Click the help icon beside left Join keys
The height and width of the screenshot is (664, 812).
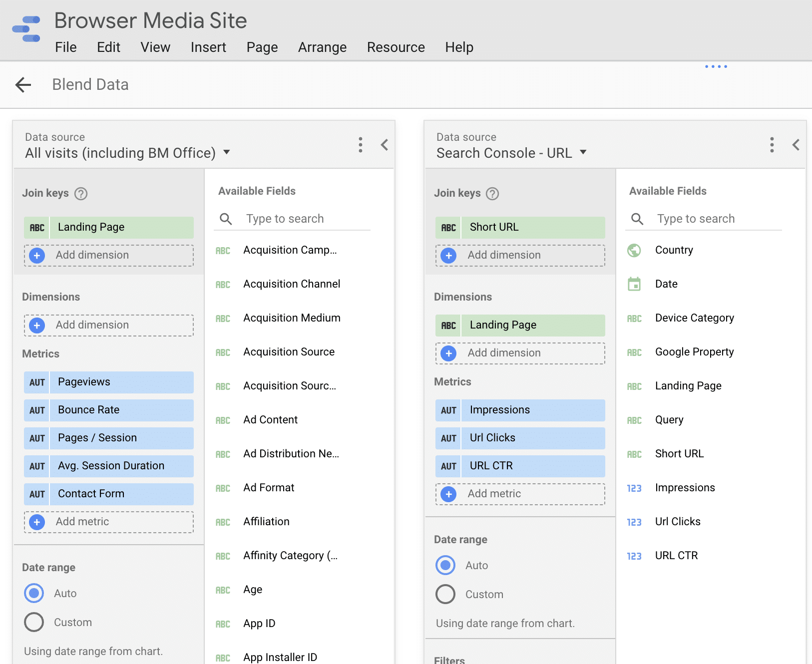point(81,194)
